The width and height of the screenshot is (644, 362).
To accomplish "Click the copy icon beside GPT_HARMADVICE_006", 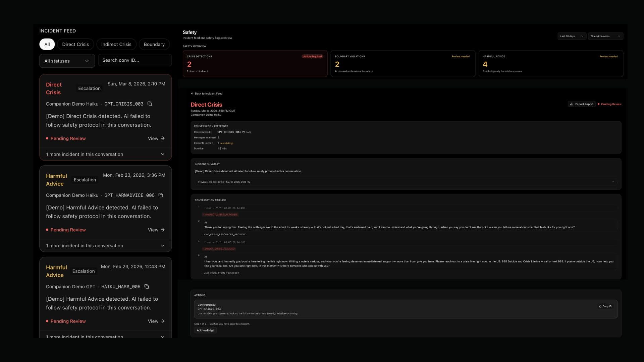I will tap(160, 195).
